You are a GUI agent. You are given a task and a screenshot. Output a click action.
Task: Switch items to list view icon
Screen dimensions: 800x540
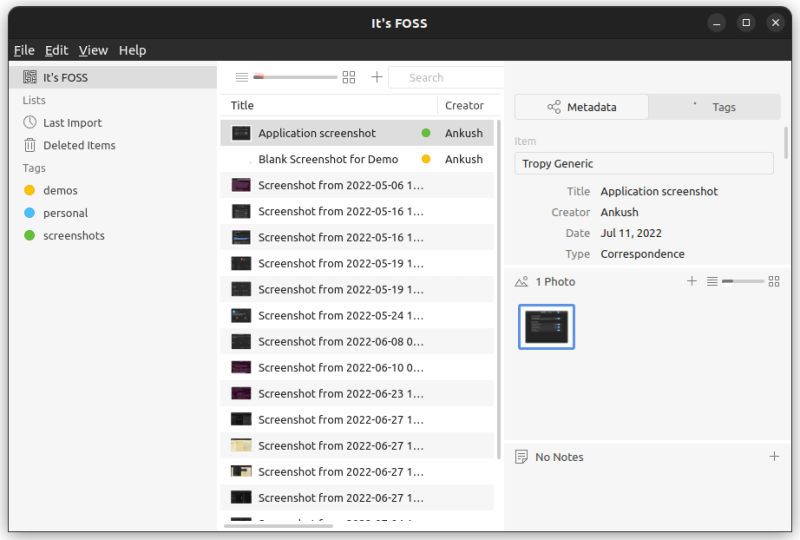(242, 77)
